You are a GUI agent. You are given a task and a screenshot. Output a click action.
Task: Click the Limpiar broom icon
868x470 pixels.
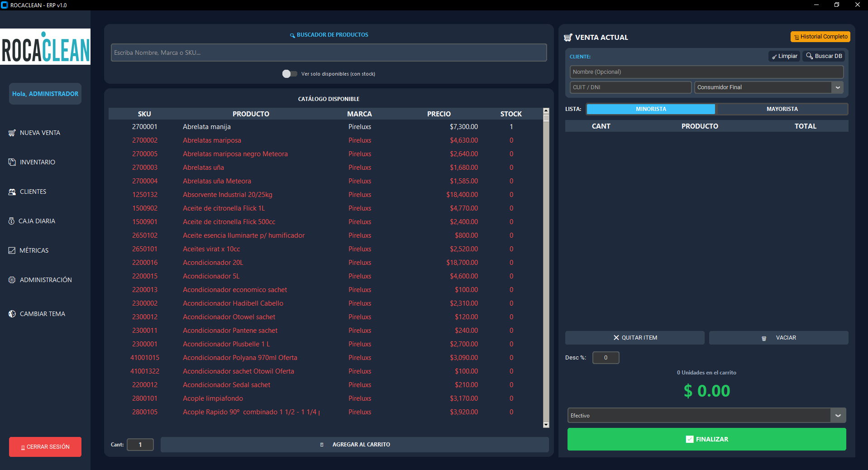coord(774,57)
